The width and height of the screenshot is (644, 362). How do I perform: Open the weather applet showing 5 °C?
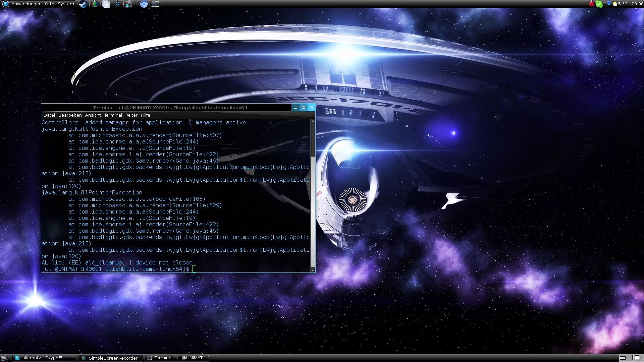tap(620, 4)
